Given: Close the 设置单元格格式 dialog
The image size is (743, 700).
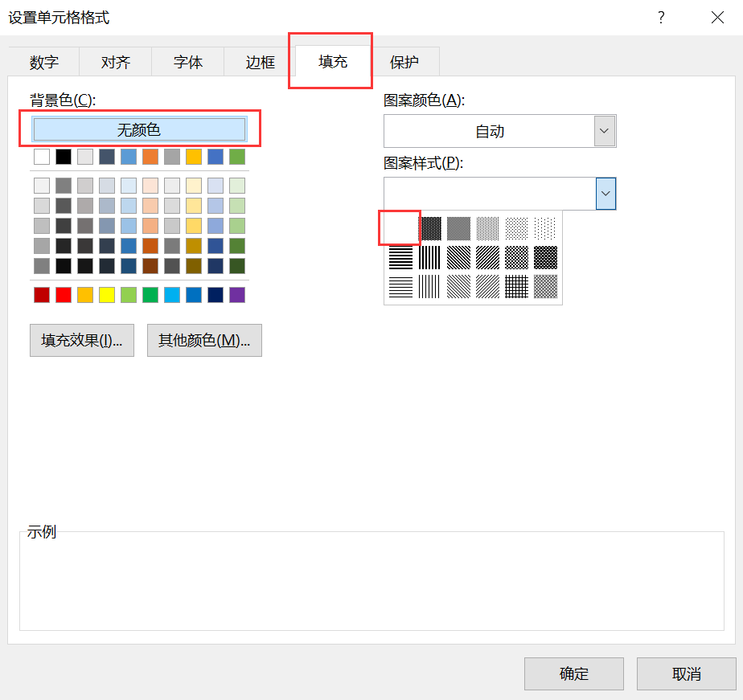Looking at the screenshot, I should 717,18.
